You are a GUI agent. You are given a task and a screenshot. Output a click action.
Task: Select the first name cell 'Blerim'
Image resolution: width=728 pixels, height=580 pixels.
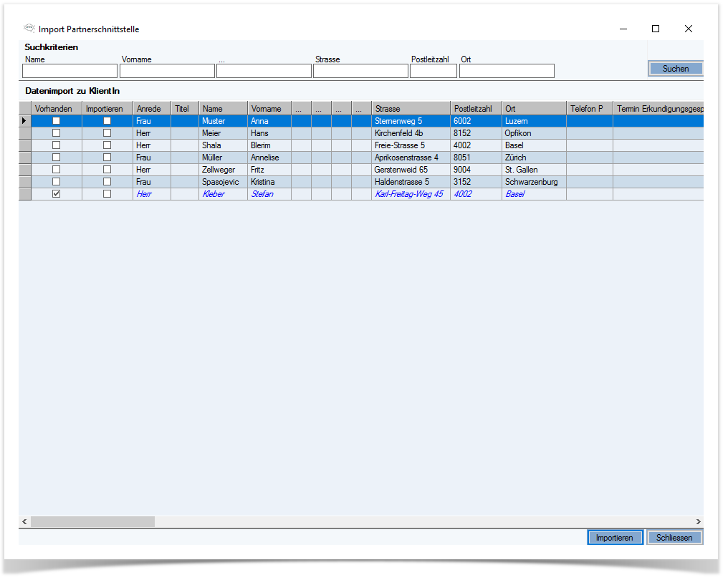tap(269, 145)
